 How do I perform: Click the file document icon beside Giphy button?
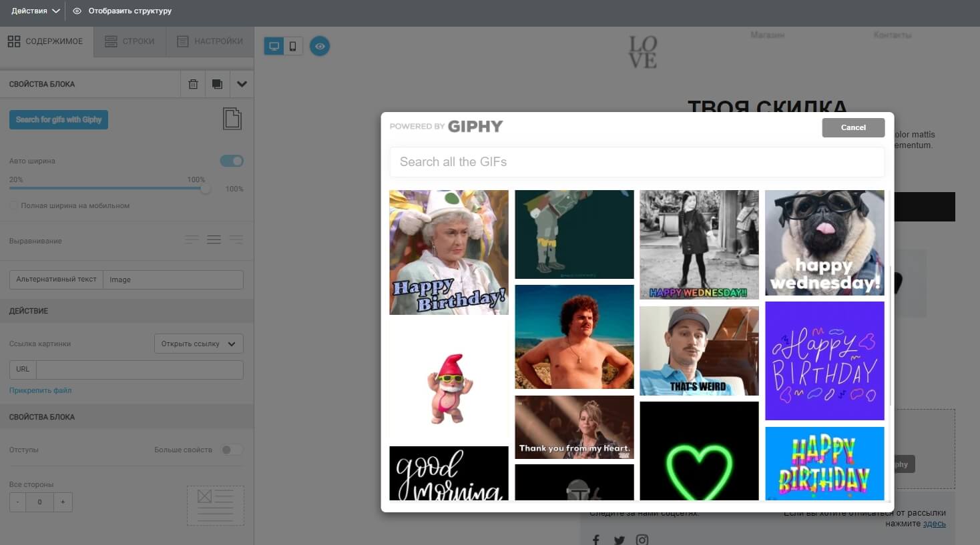pyautogui.click(x=232, y=119)
